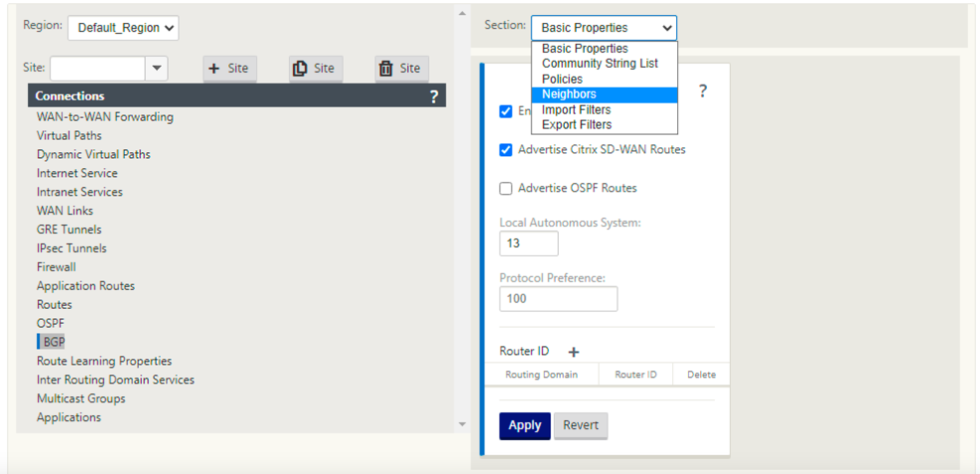This screenshot has width=980, height=474.
Task: Click the Section dropdown box
Action: pos(604,28)
